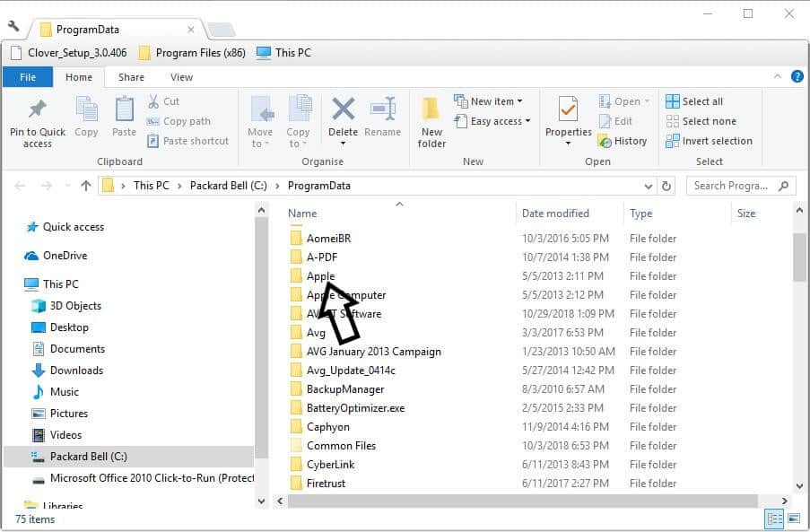This screenshot has width=810, height=532.
Task: Switch to the Home ribbon tab
Action: tap(79, 77)
